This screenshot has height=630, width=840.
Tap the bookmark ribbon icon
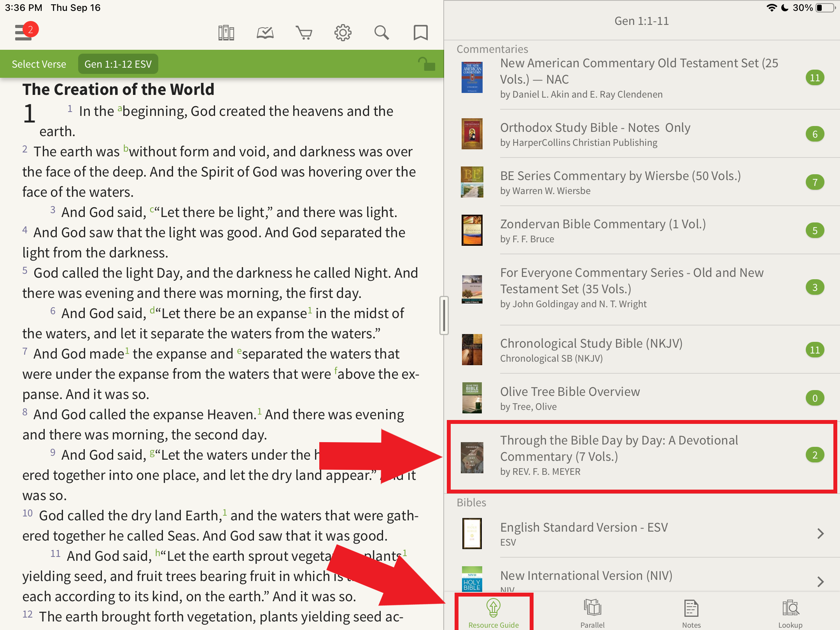click(420, 33)
